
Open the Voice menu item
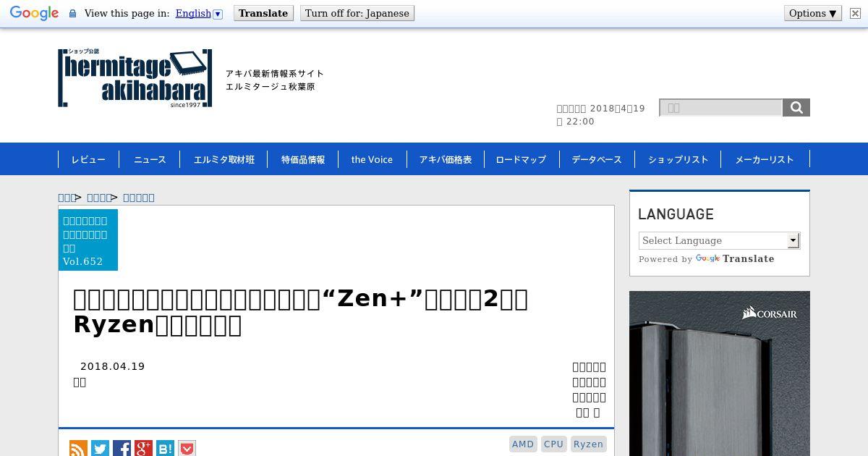[372, 159]
